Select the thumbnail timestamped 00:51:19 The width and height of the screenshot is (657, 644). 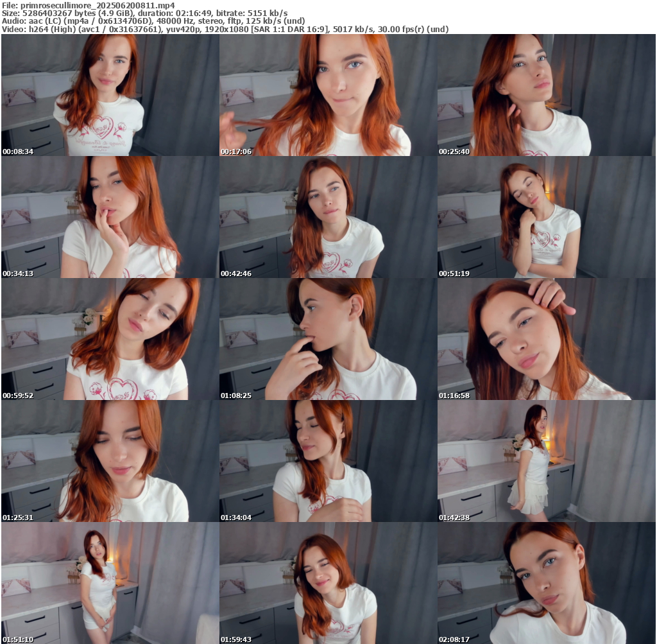tap(547, 217)
